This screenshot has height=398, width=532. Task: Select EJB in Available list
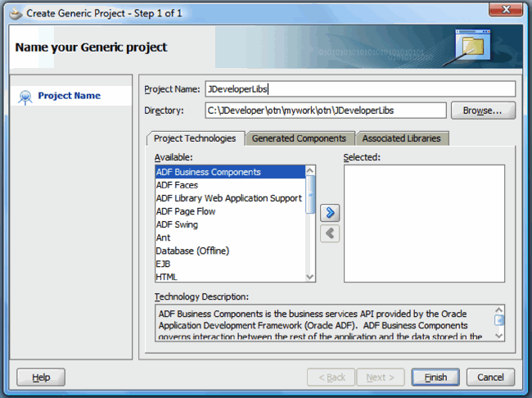(230, 264)
